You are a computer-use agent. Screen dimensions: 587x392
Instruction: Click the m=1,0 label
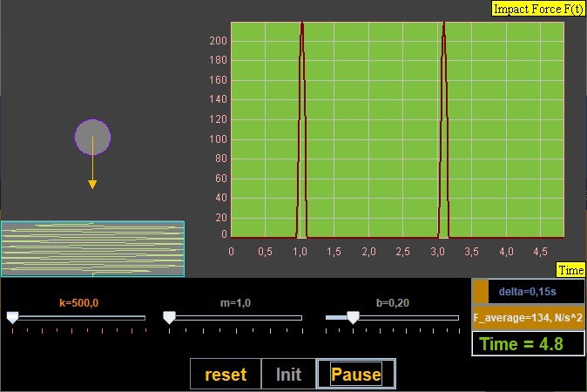click(x=235, y=302)
